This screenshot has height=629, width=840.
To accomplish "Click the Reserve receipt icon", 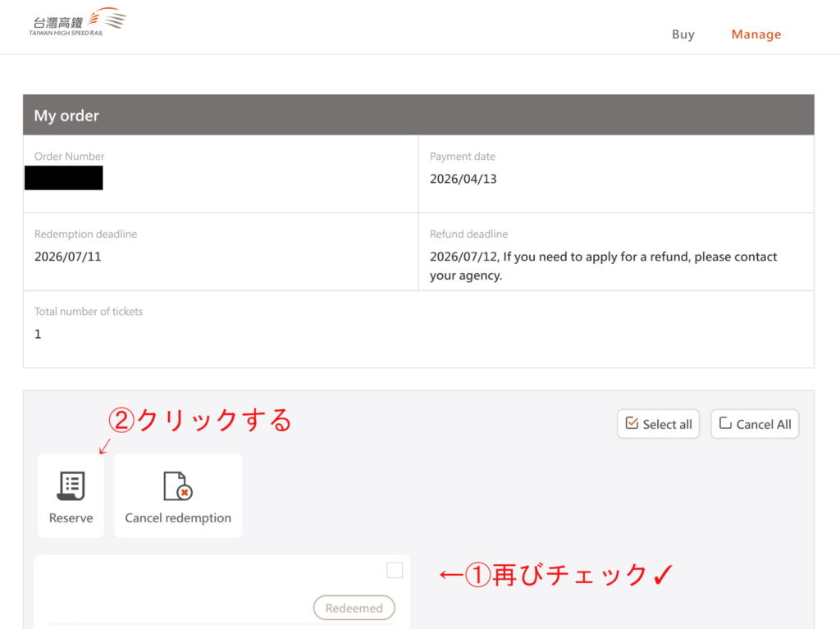I will (x=71, y=486).
